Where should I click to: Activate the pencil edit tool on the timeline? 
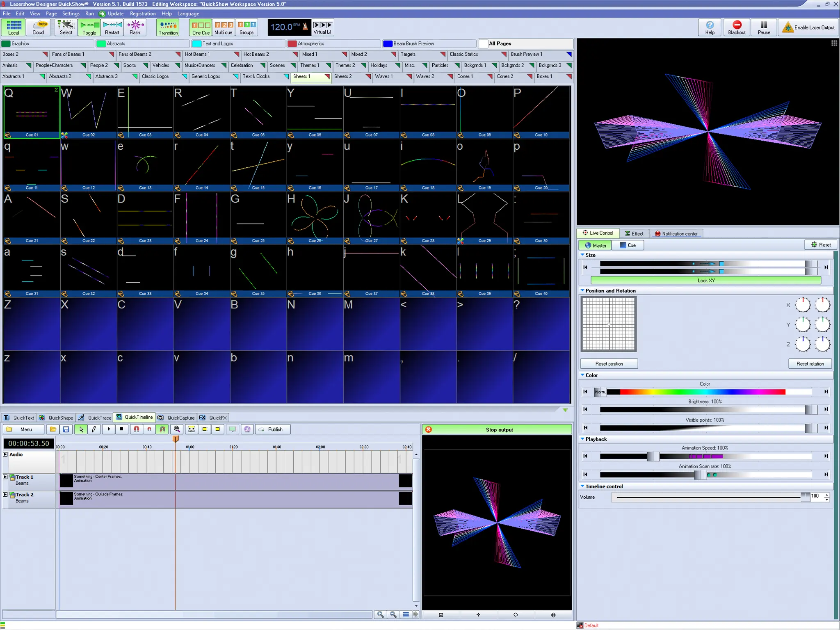[95, 429]
